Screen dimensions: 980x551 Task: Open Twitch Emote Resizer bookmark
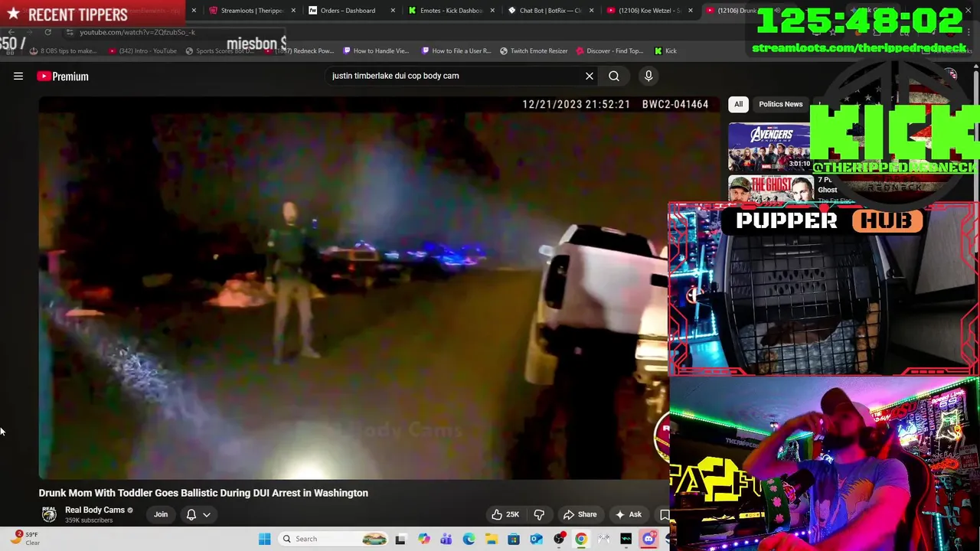tap(534, 51)
